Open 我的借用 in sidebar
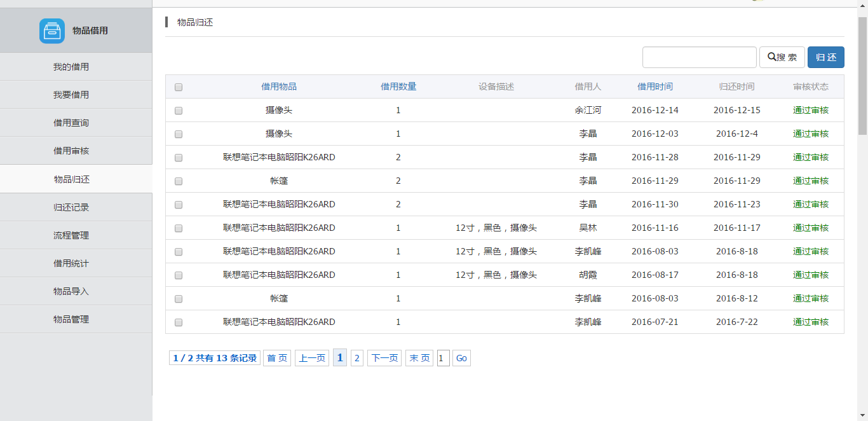868x421 pixels. pyautogui.click(x=71, y=67)
